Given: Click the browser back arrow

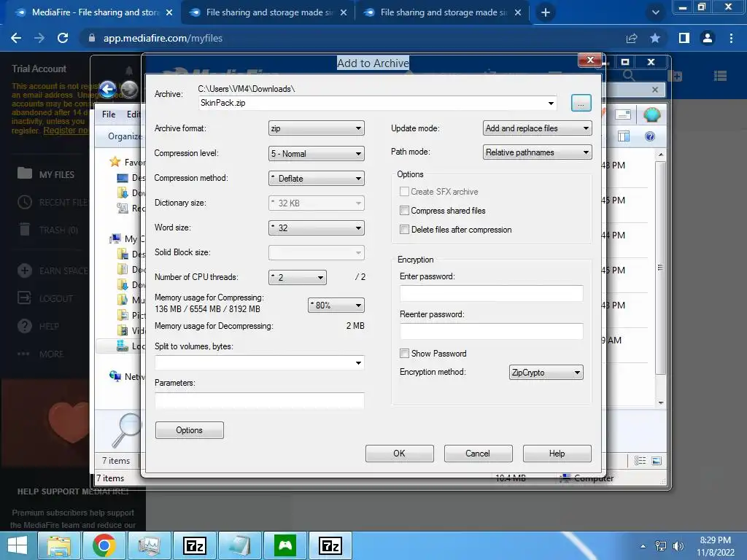Looking at the screenshot, I should pyautogui.click(x=16, y=38).
